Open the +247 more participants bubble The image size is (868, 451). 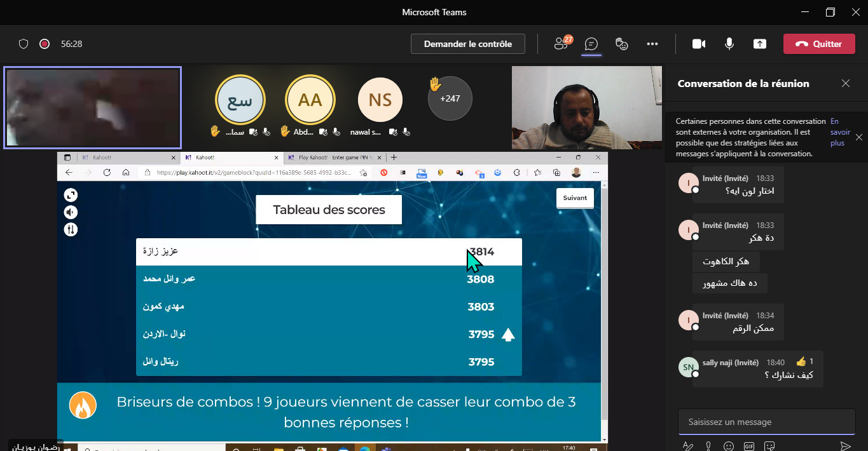[450, 98]
